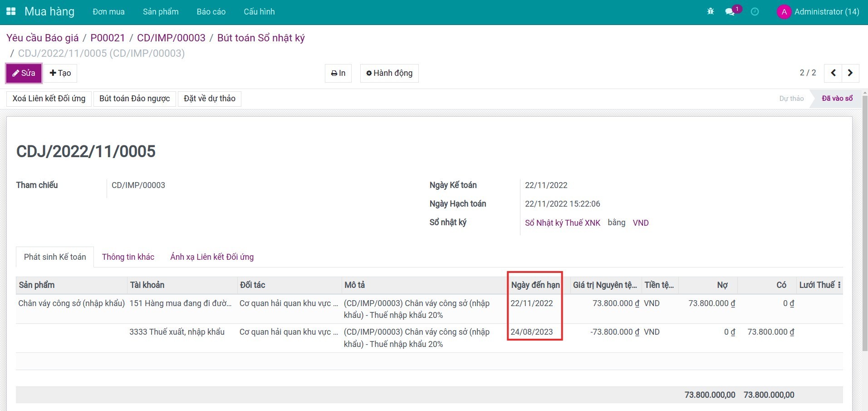
Task: Click P00021 in the breadcrumb
Action: 108,38
